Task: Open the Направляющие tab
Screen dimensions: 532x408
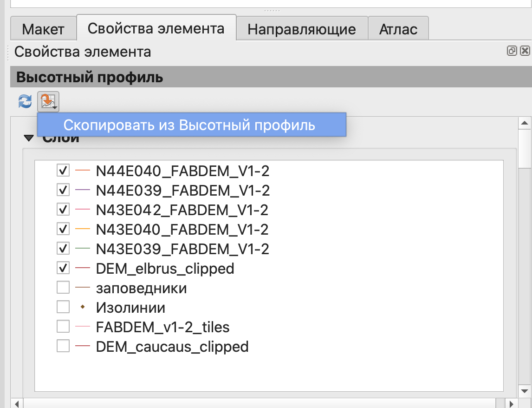Action: (x=302, y=30)
